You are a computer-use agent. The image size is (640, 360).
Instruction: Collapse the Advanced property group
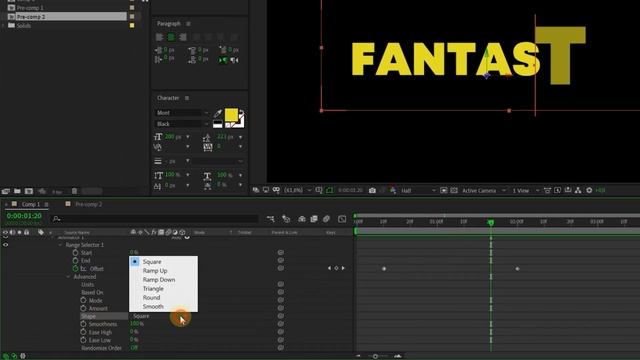point(68,277)
